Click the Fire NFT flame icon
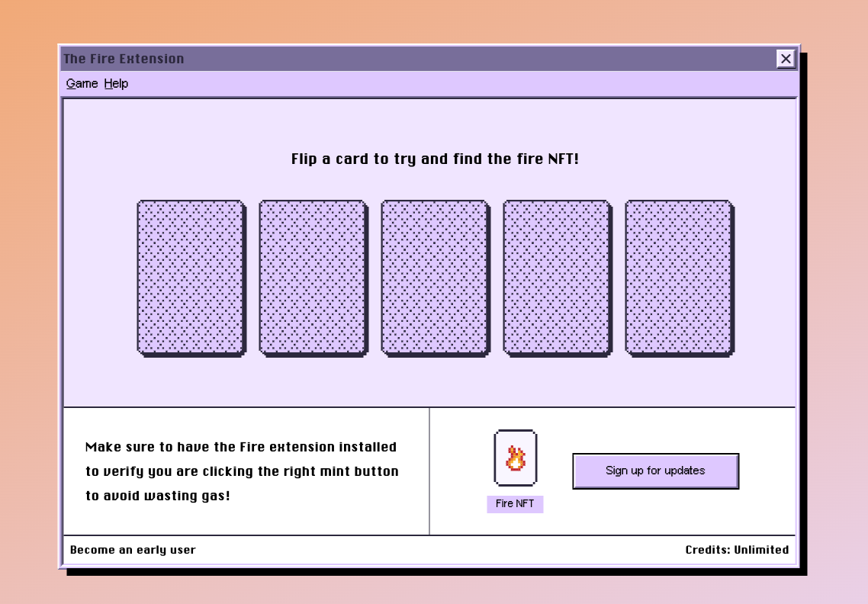 click(516, 458)
